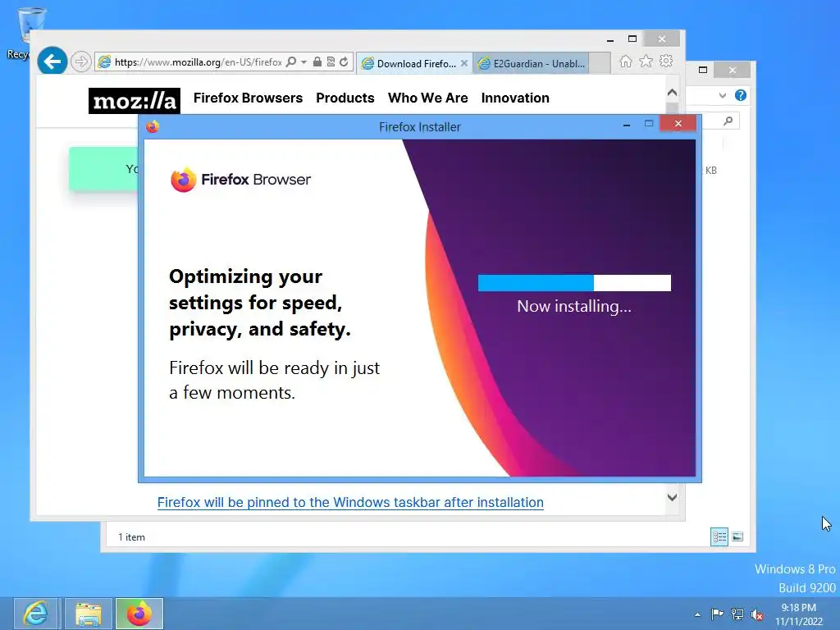This screenshot has width=840, height=630.
Task: Click the Firefox icon in installer title bar
Action: pyautogui.click(x=153, y=126)
